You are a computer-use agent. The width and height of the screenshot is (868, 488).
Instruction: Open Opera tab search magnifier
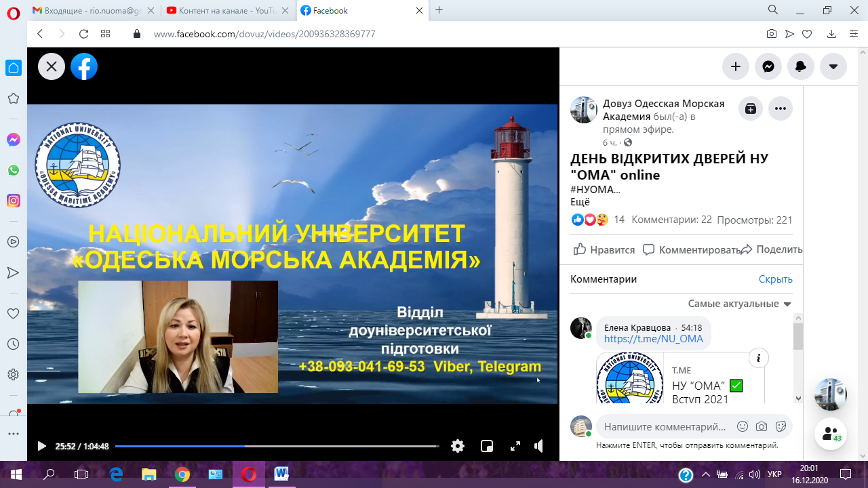tap(773, 10)
